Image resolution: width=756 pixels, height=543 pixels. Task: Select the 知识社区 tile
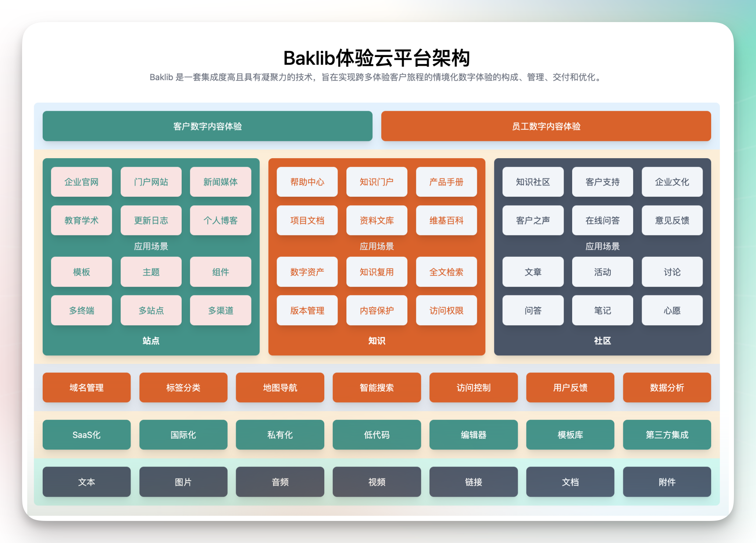pos(533,182)
